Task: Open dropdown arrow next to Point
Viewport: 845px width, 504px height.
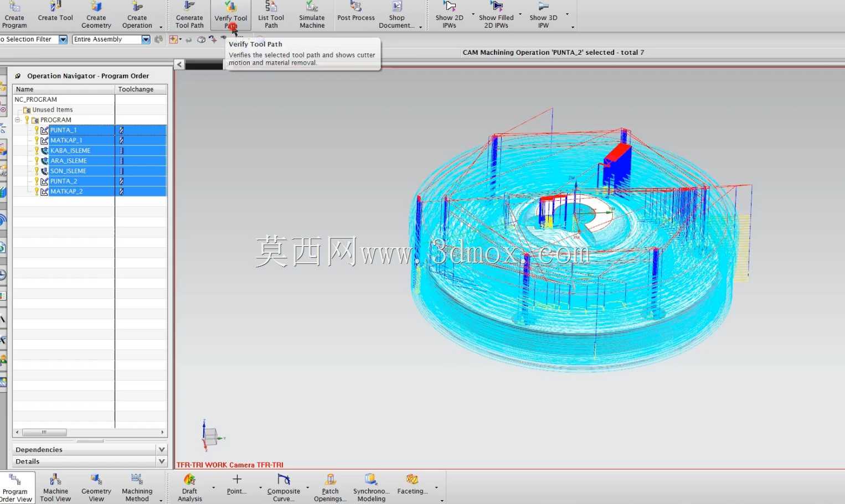Action: point(261,487)
